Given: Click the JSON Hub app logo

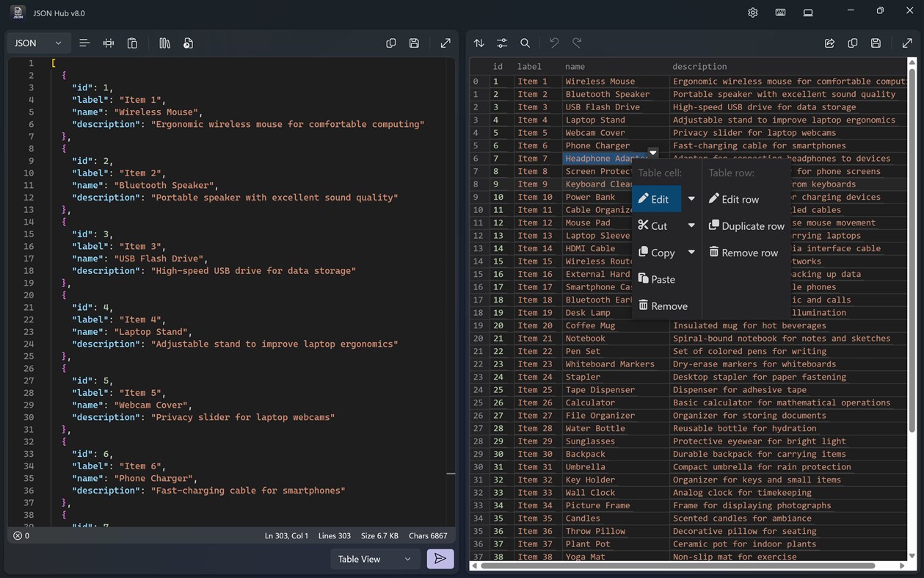Looking at the screenshot, I should click(x=18, y=12).
